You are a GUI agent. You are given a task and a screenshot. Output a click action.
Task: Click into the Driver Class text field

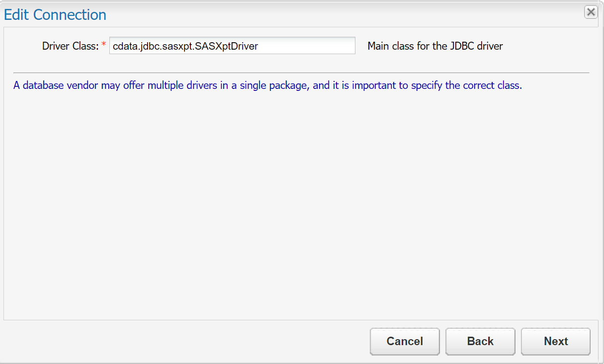click(x=298, y=46)
